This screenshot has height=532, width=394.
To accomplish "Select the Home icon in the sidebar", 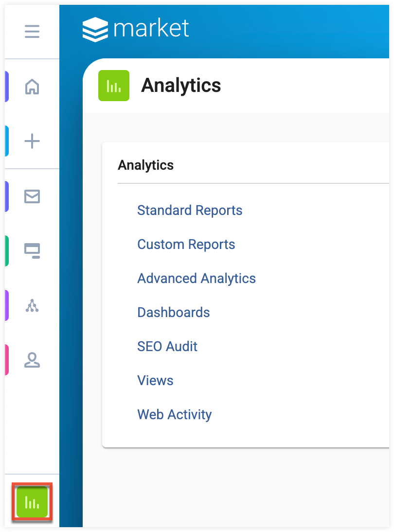I will 32,87.
